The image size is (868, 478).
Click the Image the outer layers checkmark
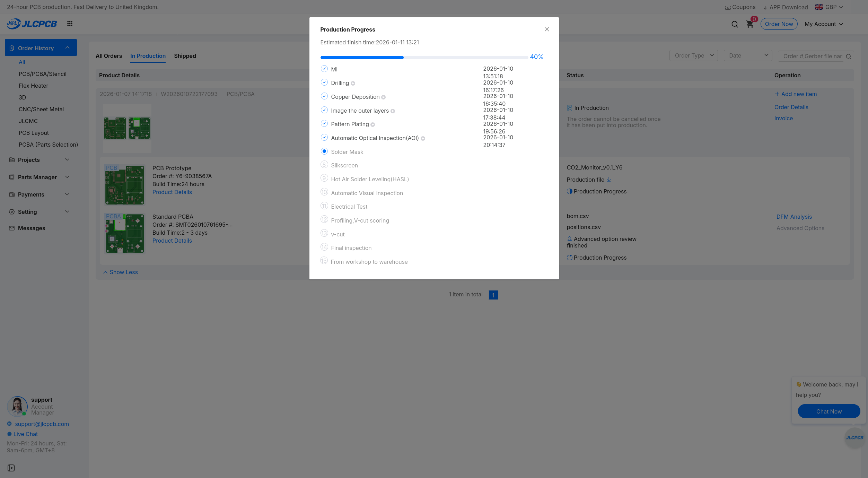click(x=324, y=110)
